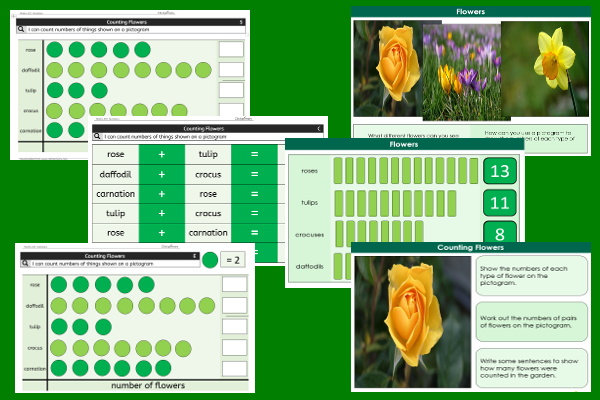
Task: Click 'number of flowers' axis label
Action: tap(148, 385)
